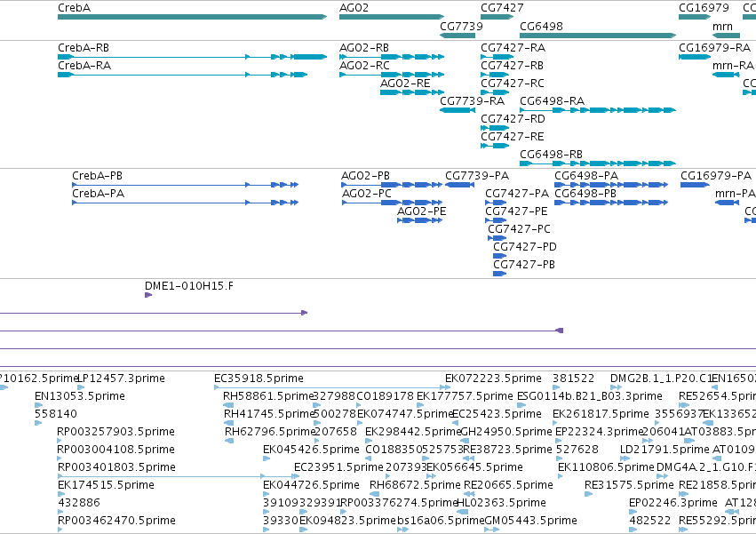Viewport: 756px width, 534px height.
Task: Open the CG6498-RA transcript label
Action: click(552, 101)
